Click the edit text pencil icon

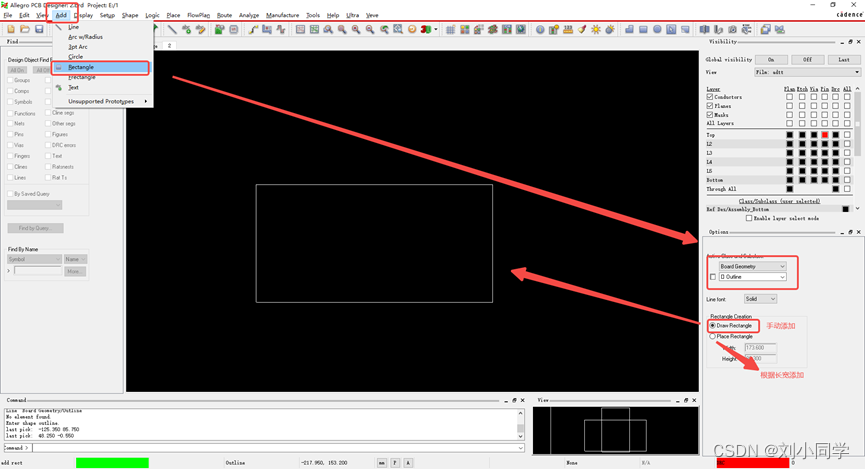[x=200, y=29]
